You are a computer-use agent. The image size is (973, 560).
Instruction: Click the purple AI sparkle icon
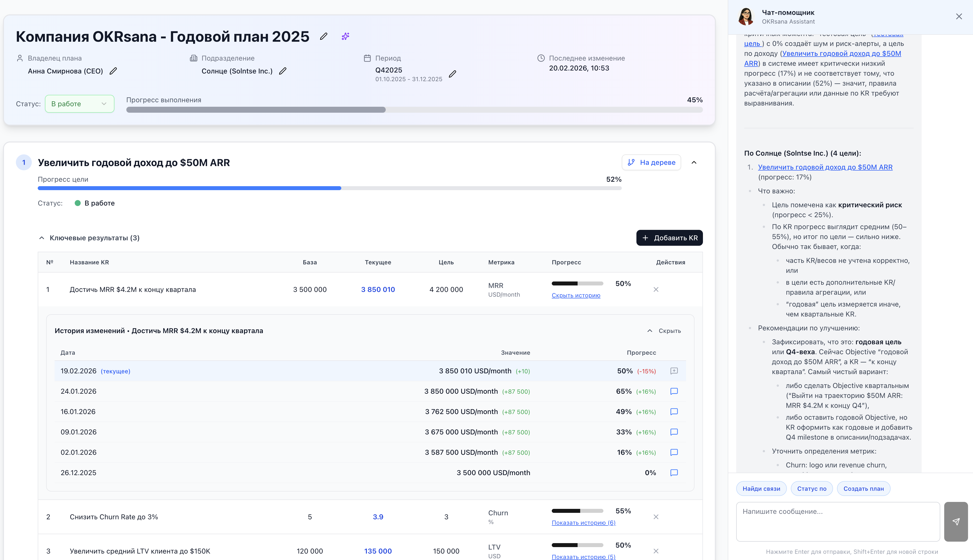click(345, 36)
